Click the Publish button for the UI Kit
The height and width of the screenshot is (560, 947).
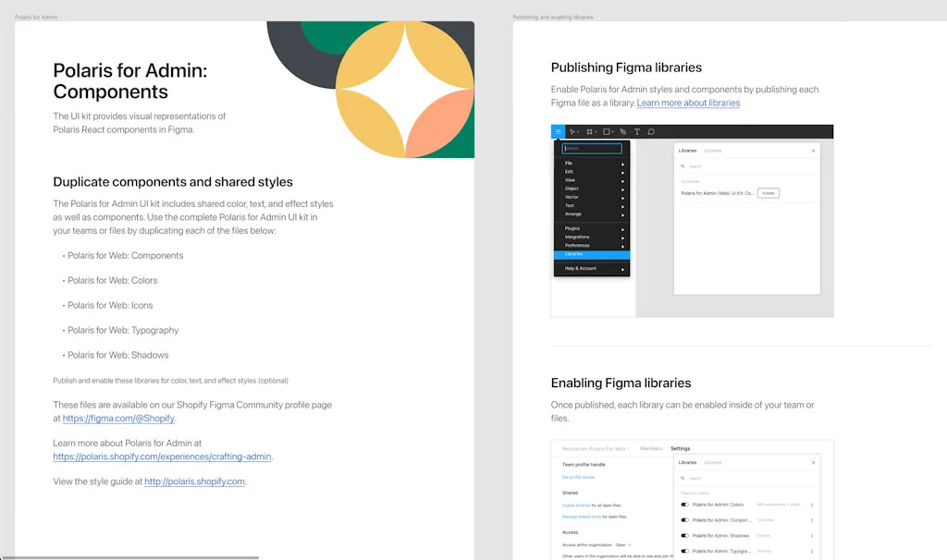point(769,193)
